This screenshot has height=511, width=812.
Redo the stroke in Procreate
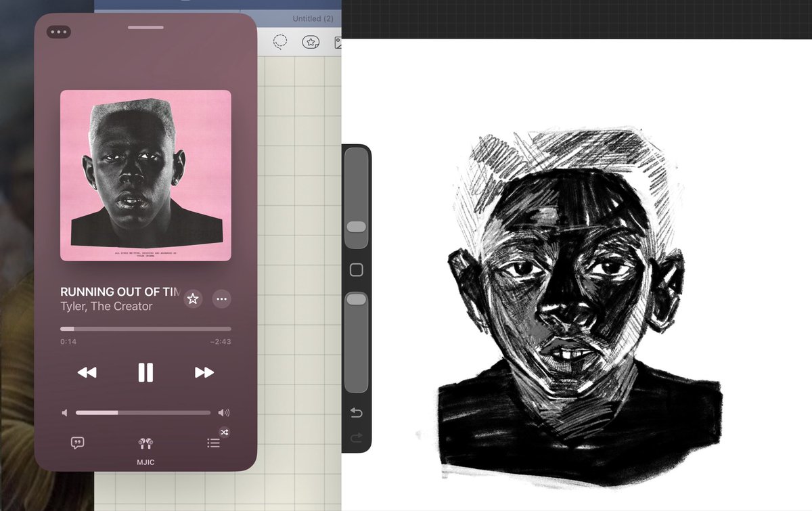pos(357,438)
